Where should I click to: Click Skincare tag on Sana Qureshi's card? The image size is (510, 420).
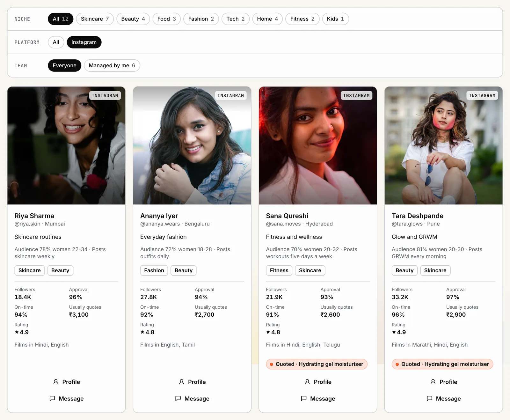click(x=310, y=270)
